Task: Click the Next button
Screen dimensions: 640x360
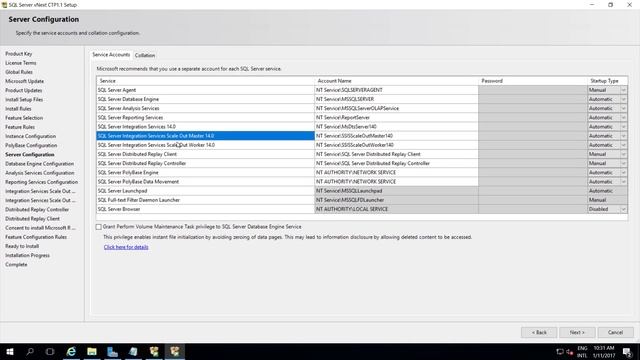Action: point(577,332)
